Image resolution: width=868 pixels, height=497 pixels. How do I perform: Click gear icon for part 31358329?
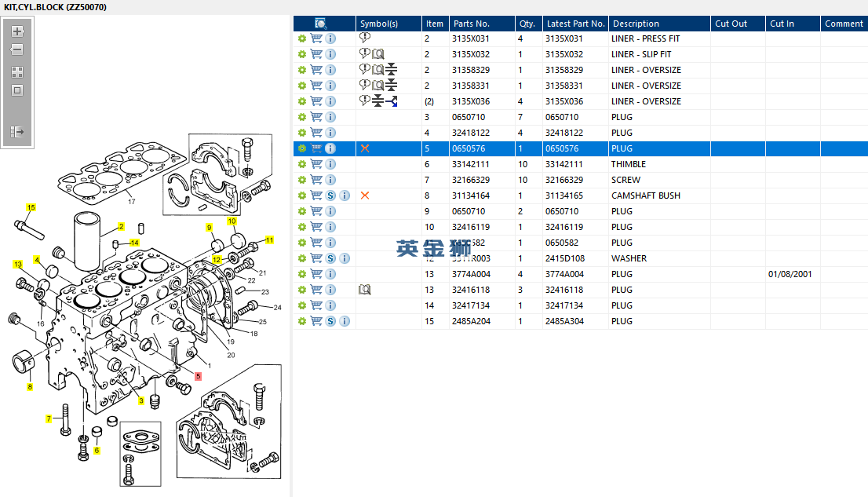click(301, 70)
